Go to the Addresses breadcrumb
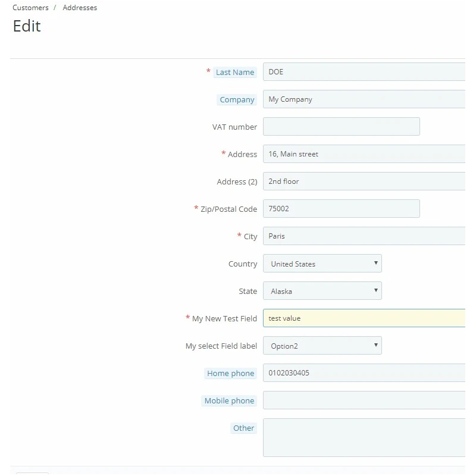This screenshot has width=476, height=476. (80, 8)
